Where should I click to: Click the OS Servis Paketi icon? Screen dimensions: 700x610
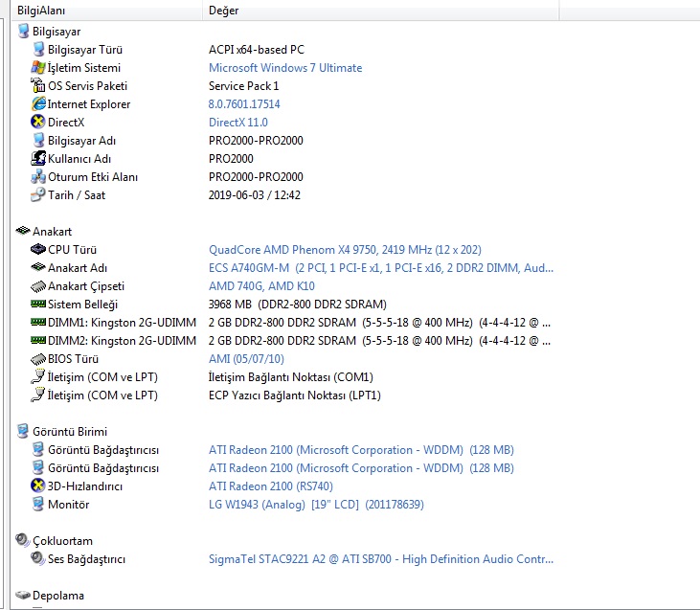click(x=38, y=86)
